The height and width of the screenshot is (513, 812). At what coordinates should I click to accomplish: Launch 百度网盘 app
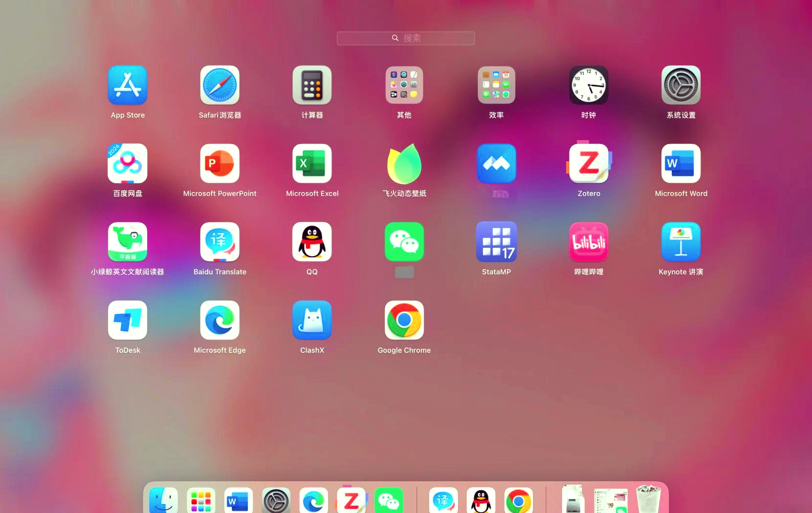pyautogui.click(x=128, y=164)
